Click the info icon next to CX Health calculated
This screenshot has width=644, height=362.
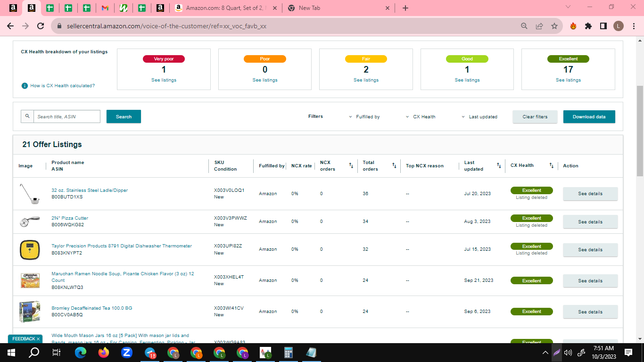[x=25, y=86]
